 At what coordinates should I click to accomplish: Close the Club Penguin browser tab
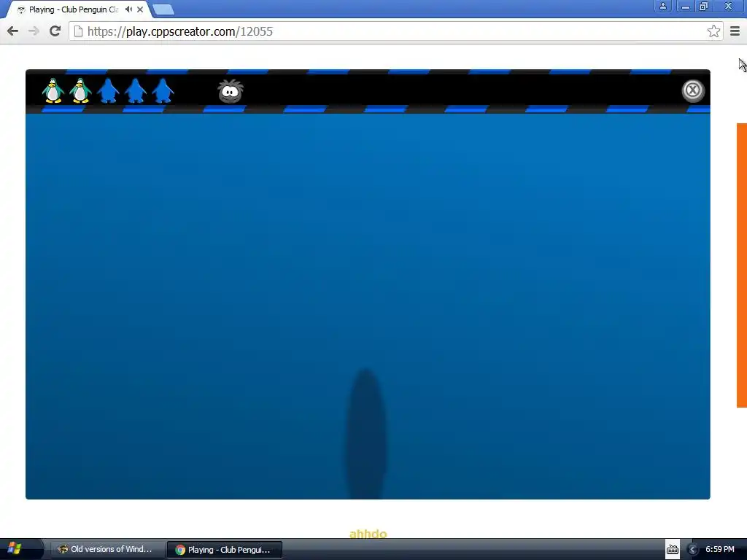(140, 9)
